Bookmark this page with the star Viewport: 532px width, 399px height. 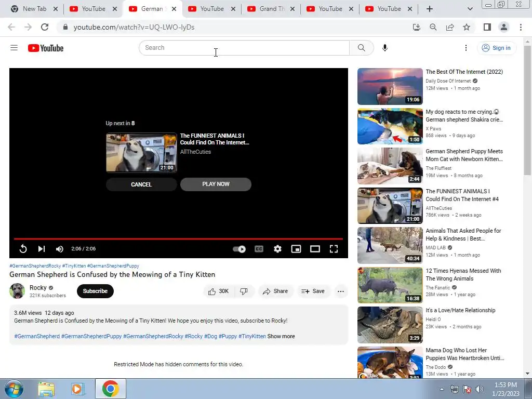click(467, 27)
